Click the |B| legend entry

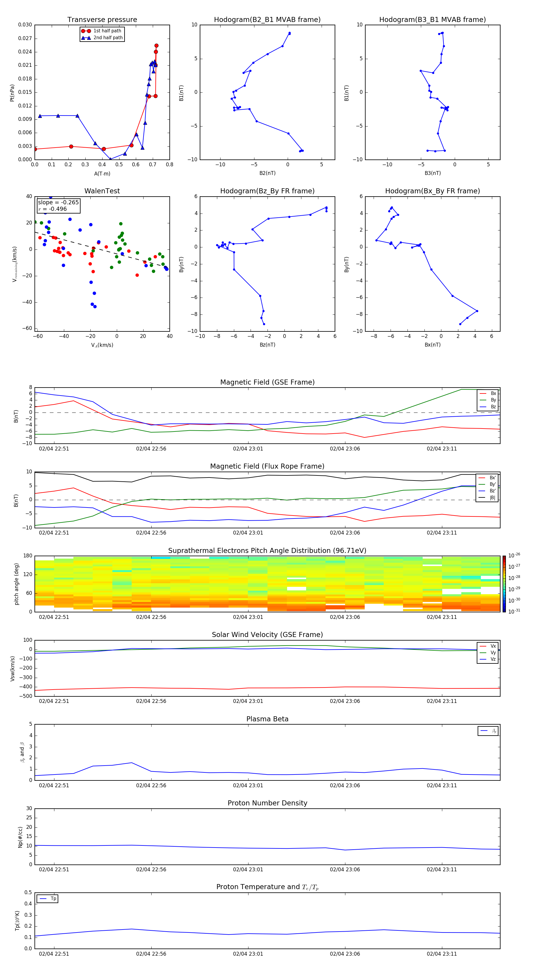(x=487, y=498)
